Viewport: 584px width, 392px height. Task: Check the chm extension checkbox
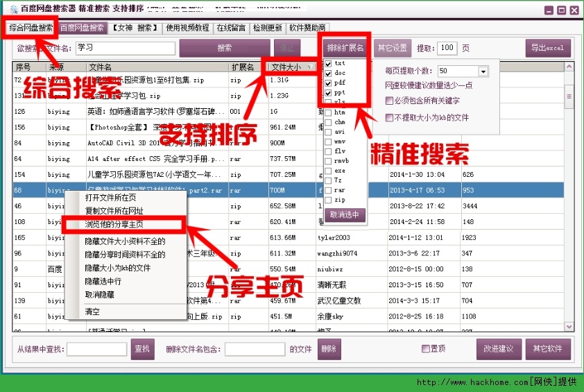tap(328, 122)
